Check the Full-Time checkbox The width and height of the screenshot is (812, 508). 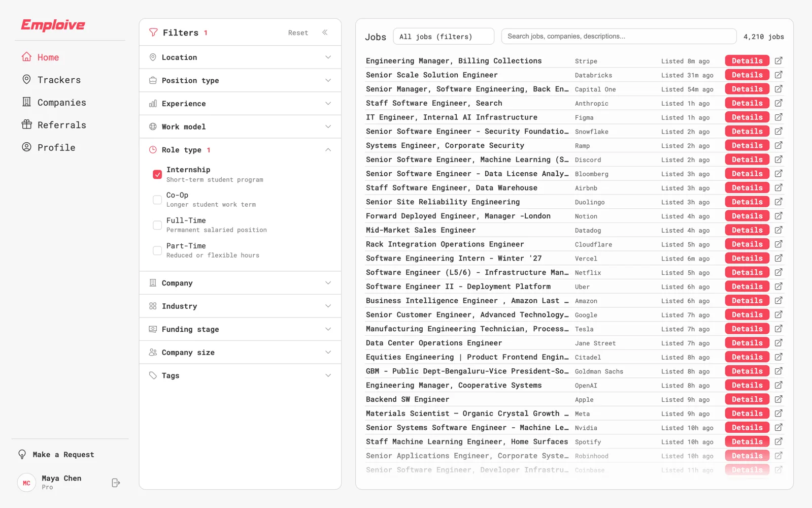[x=157, y=225]
